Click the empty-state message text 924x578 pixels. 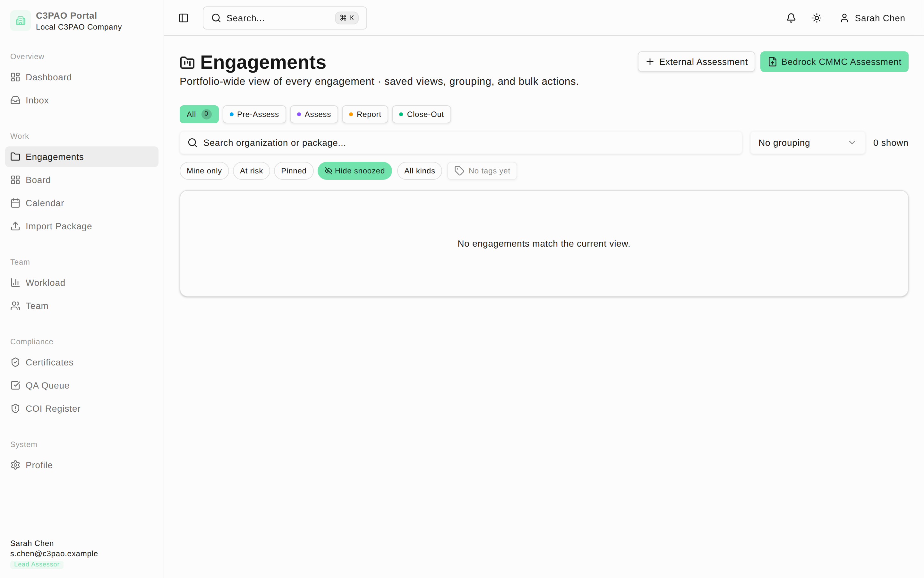544,243
